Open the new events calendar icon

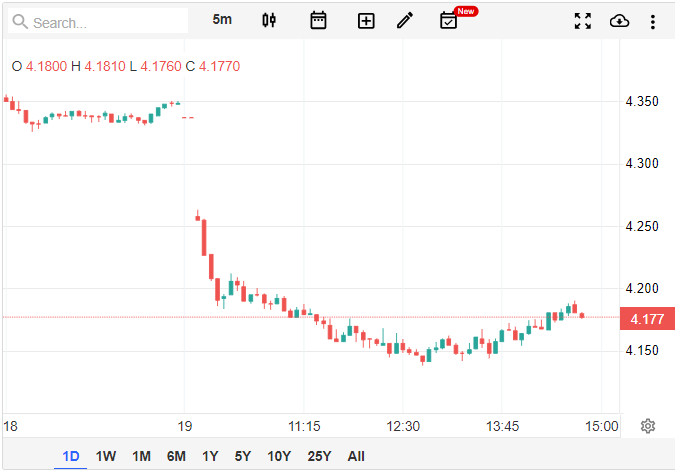tap(449, 20)
